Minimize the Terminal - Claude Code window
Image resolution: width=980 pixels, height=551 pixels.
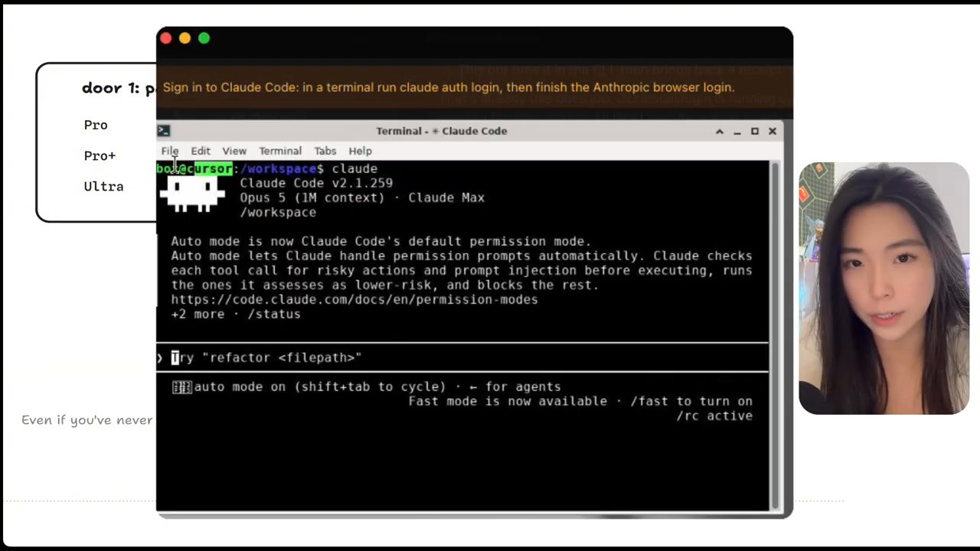[737, 132]
